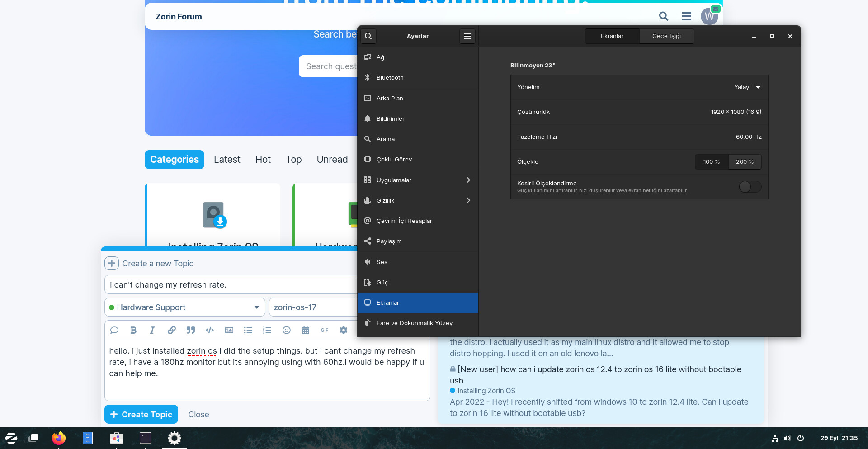Image resolution: width=868 pixels, height=449 pixels.
Task: Click the search icon in Settings header
Action: (x=368, y=36)
